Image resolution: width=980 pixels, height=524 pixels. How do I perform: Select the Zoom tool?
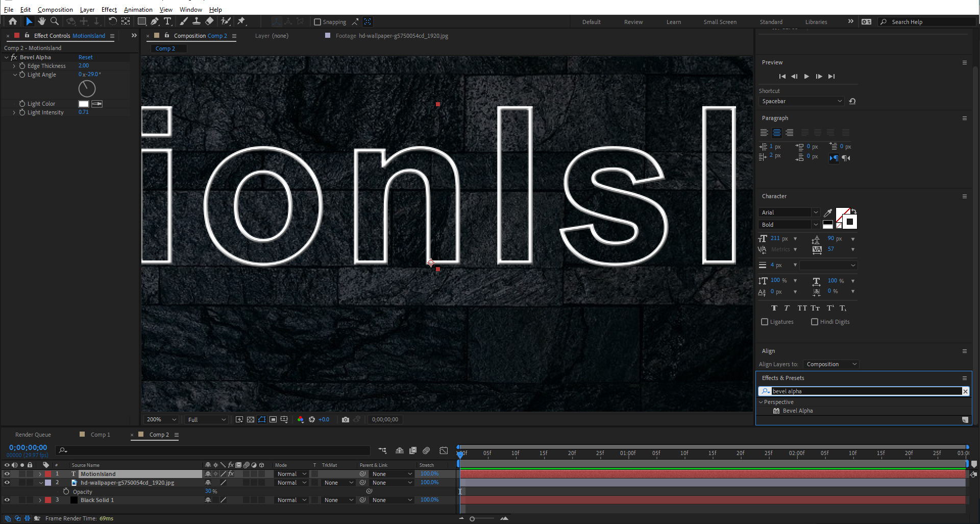55,21
